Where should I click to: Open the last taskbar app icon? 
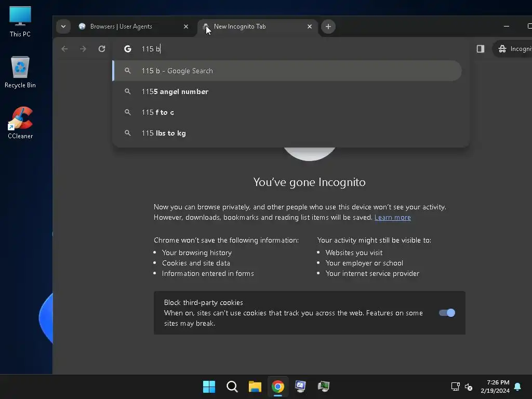[x=324, y=387]
